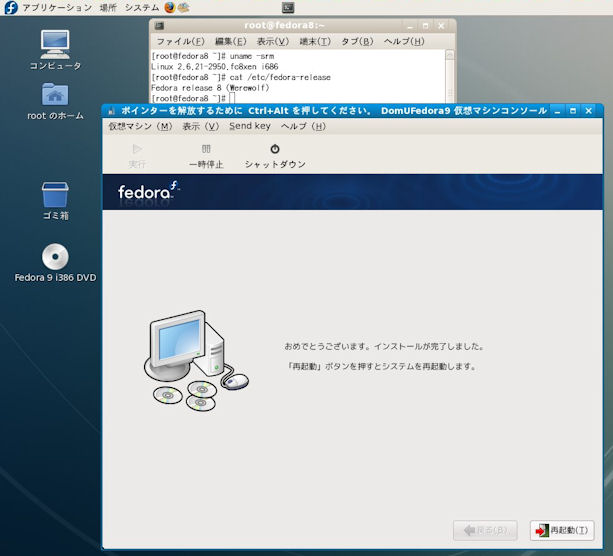Screen dimensions: 613x556
Task: Click the 一時停止 pause toolbar icon
Action: pos(206,149)
